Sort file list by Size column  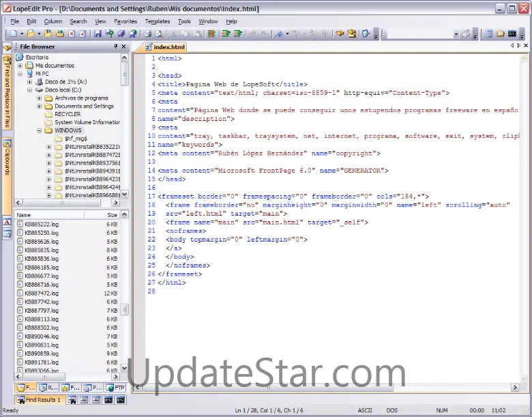[102, 215]
